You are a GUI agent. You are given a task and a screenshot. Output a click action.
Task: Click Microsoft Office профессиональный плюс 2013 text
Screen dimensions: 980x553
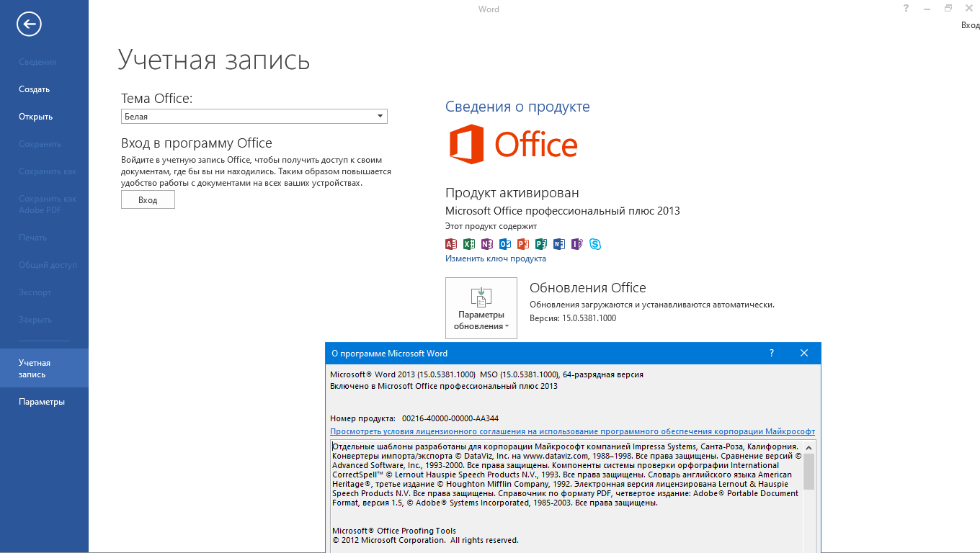click(x=563, y=211)
